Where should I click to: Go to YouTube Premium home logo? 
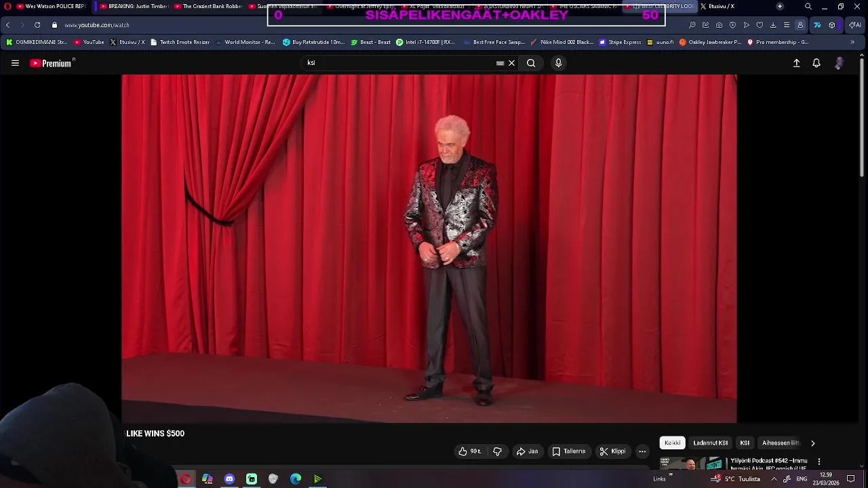tap(52, 63)
